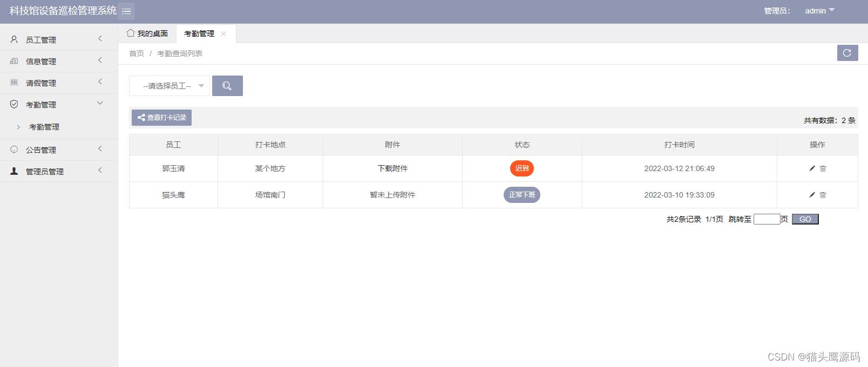Expand the 信息管理 sidebar menu
Viewport: 868px width, 367px height.
58,61
